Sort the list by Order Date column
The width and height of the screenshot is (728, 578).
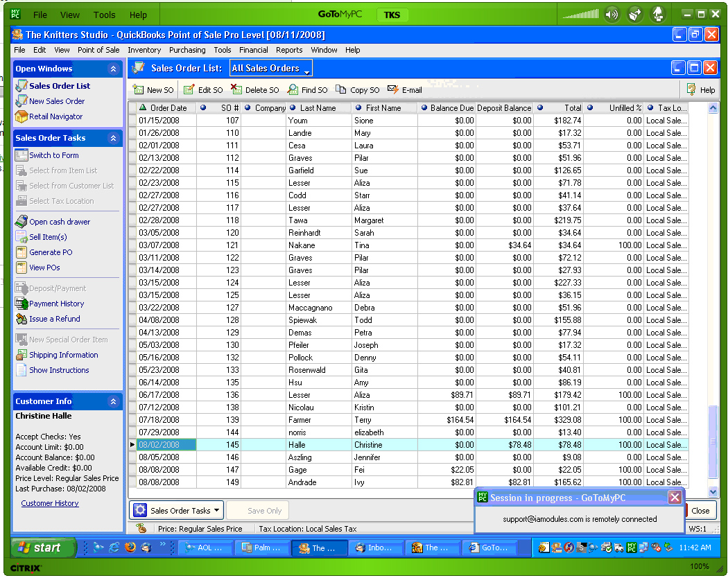[x=166, y=108]
